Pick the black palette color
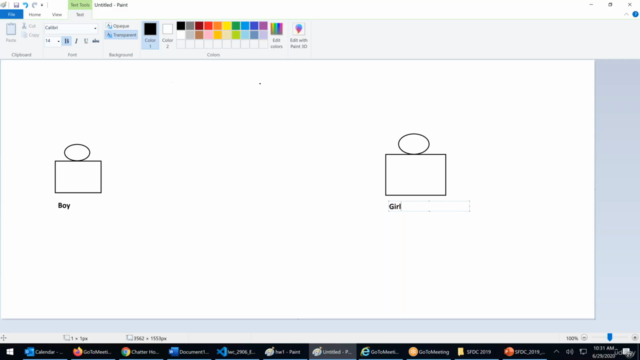Viewport: 640px width, 360px height. pos(181,26)
